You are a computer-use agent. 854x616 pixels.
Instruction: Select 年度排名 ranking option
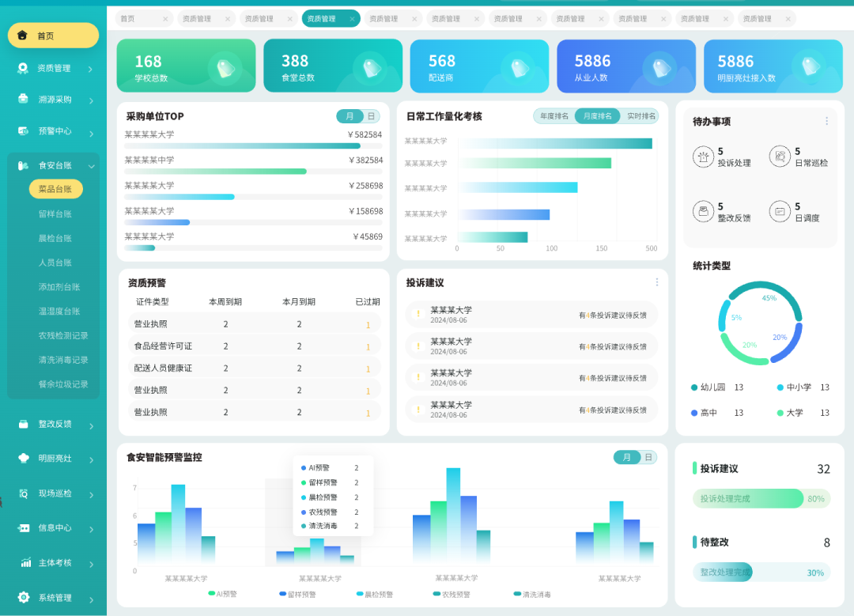tap(554, 116)
